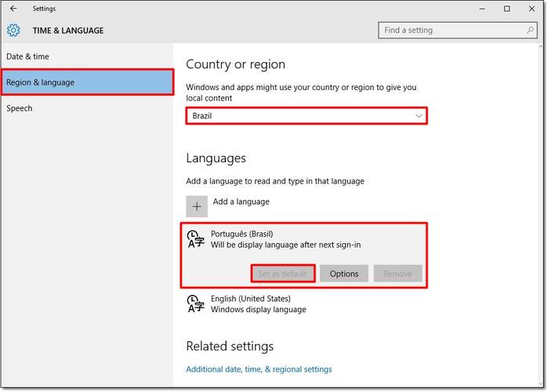Select the Português (Brasil) language entry
Viewport: 548px width, 392px height.
coord(304,256)
